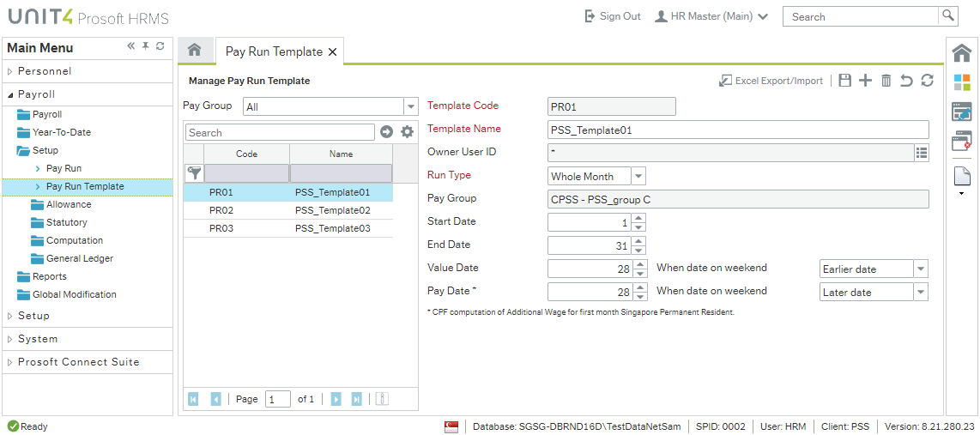Viewport: 980px width, 435px height.
Task: Go to previous page in the pager
Action: pos(215,399)
